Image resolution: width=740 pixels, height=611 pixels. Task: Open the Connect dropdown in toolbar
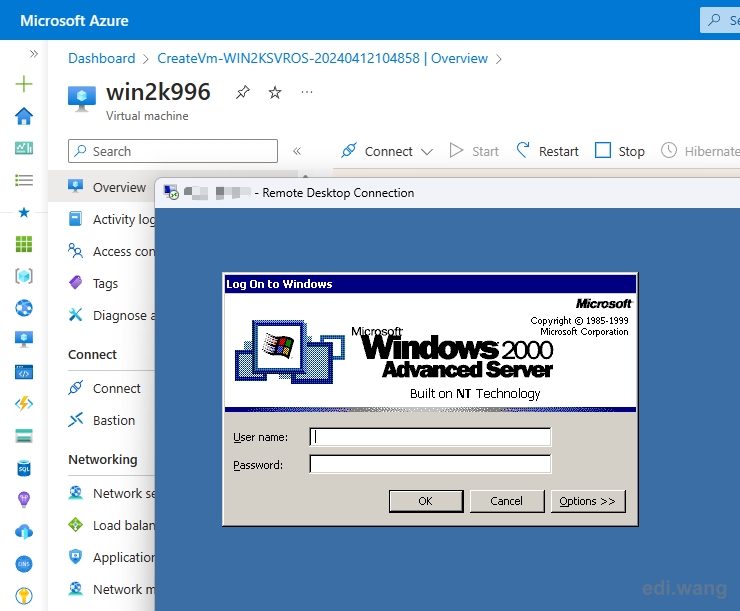coord(387,151)
